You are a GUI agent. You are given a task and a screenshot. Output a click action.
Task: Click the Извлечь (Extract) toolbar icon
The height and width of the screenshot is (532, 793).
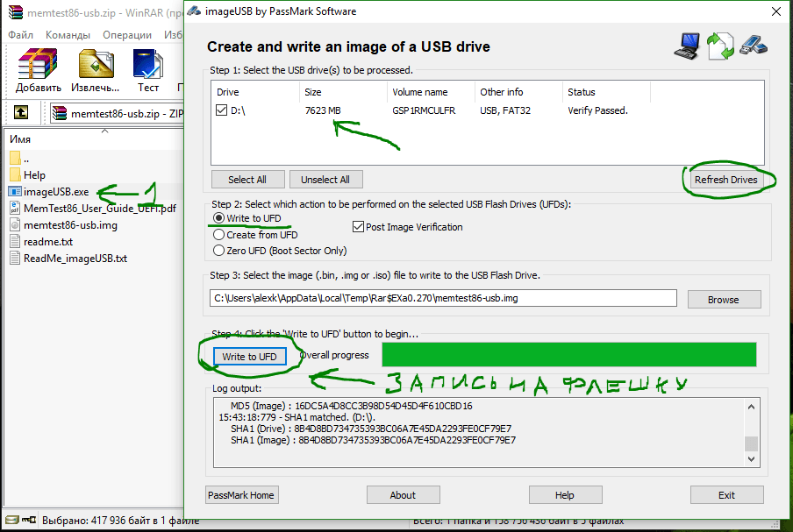click(96, 70)
